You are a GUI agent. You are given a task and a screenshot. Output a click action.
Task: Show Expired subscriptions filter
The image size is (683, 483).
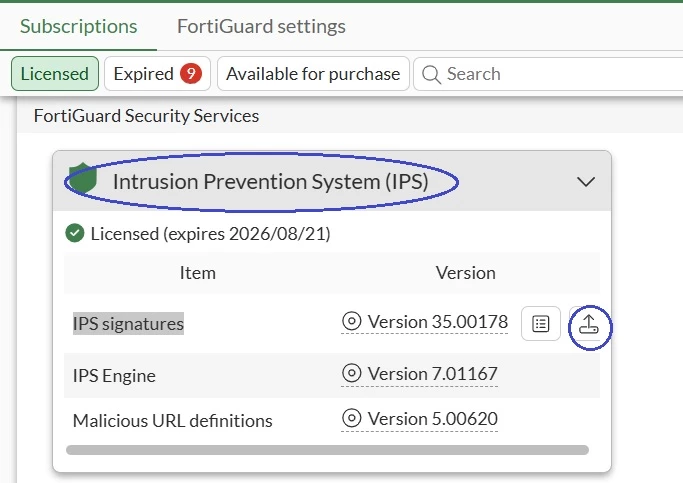(157, 74)
